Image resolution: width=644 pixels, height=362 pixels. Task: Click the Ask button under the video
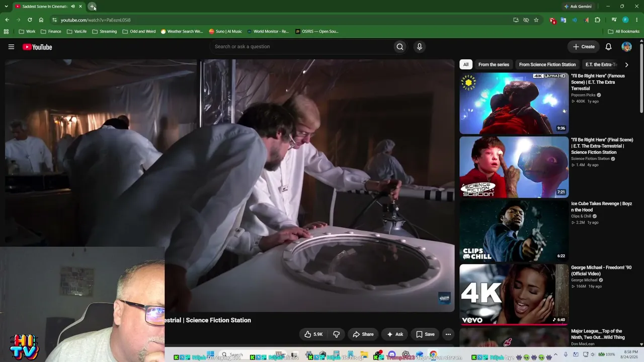click(x=395, y=334)
